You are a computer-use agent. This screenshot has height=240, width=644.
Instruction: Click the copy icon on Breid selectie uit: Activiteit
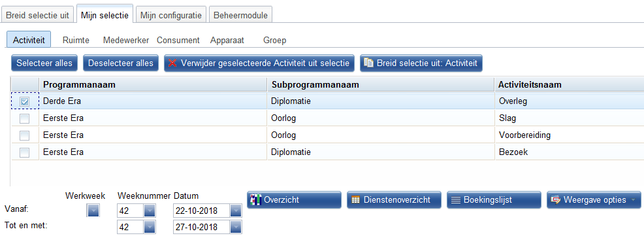click(369, 63)
